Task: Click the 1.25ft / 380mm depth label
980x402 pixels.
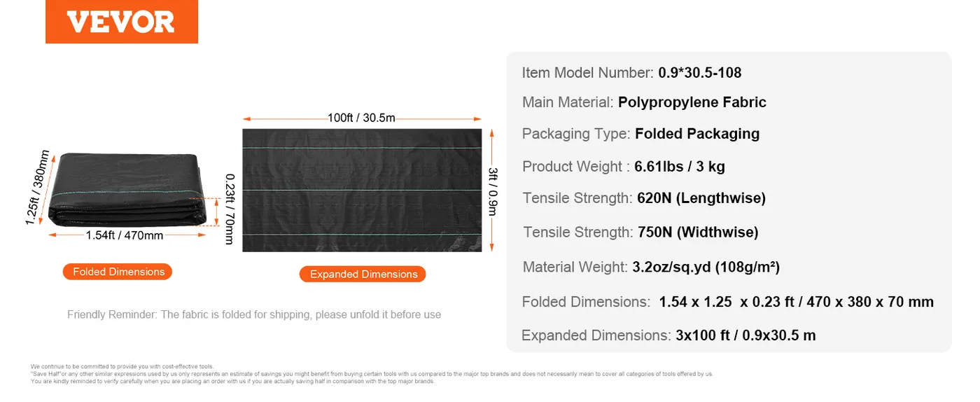Action: (38, 188)
